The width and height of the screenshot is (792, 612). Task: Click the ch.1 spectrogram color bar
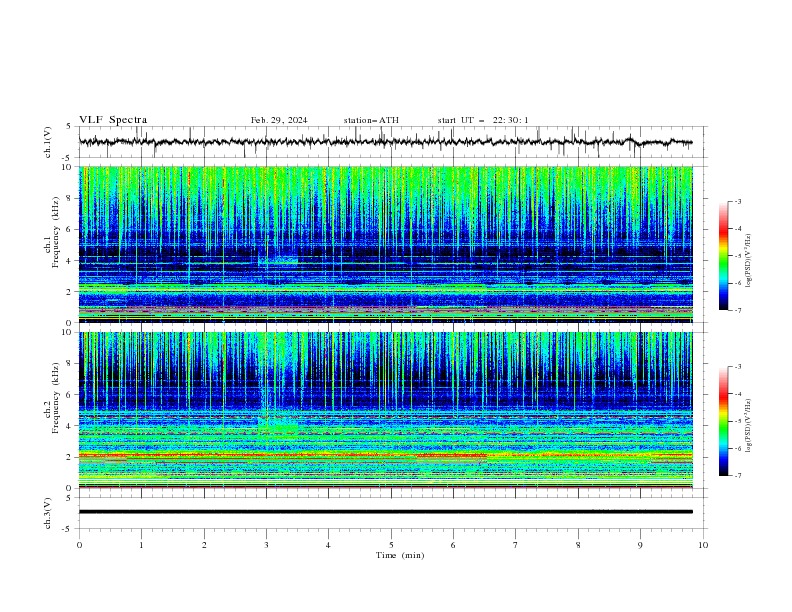723,256
